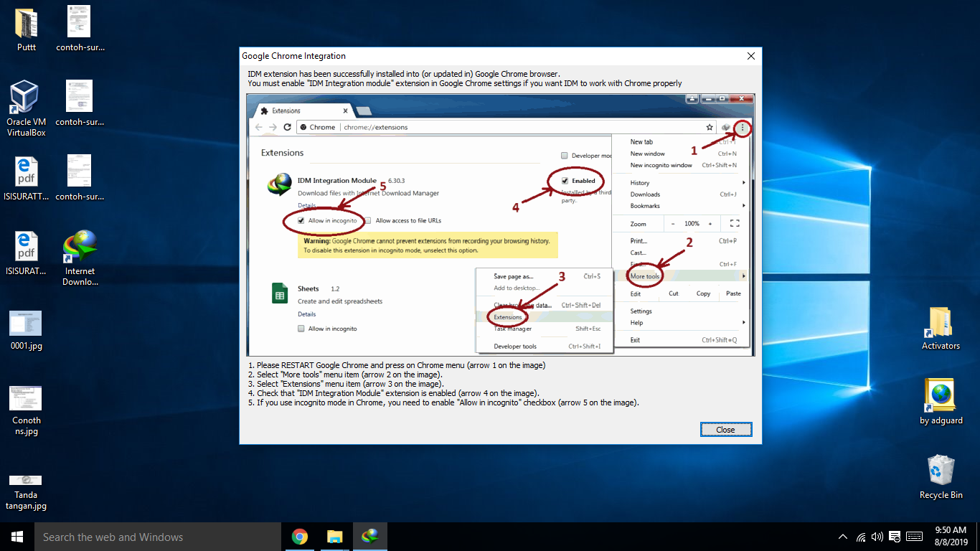Open the Action Center notifications icon
This screenshot has height=551, width=980.
pyautogui.click(x=895, y=537)
